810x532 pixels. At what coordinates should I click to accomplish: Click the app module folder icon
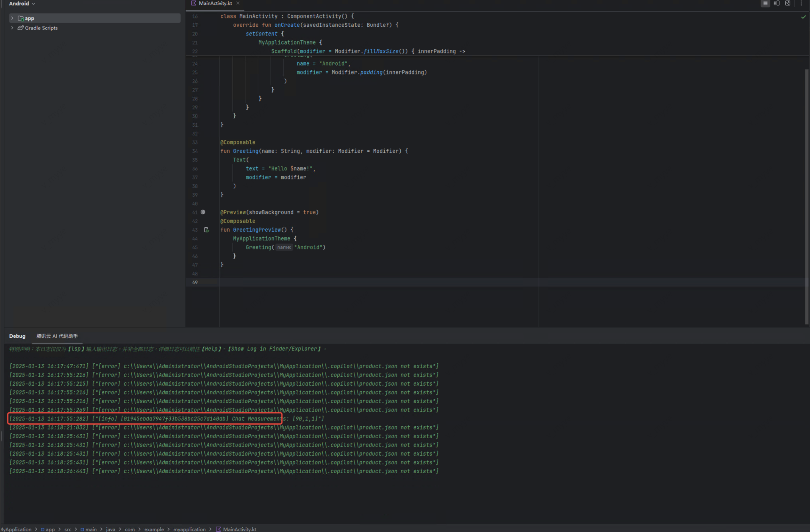click(x=21, y=18)
